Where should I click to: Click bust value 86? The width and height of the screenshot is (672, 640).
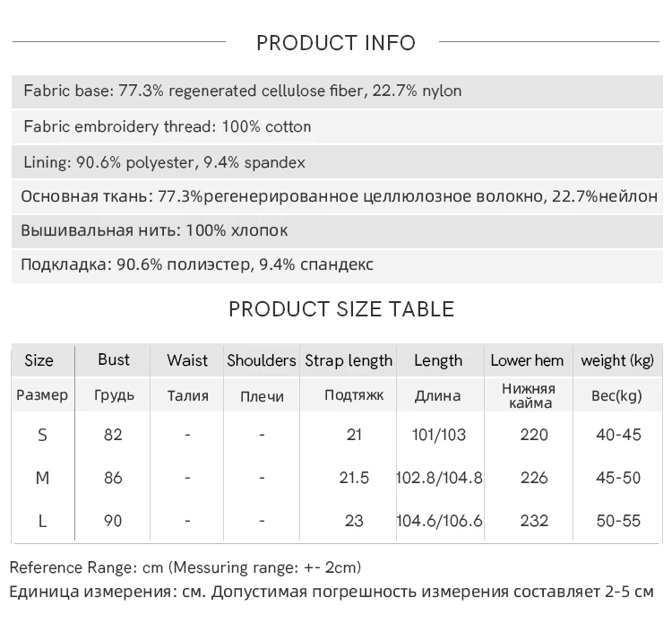coord(113,478)
